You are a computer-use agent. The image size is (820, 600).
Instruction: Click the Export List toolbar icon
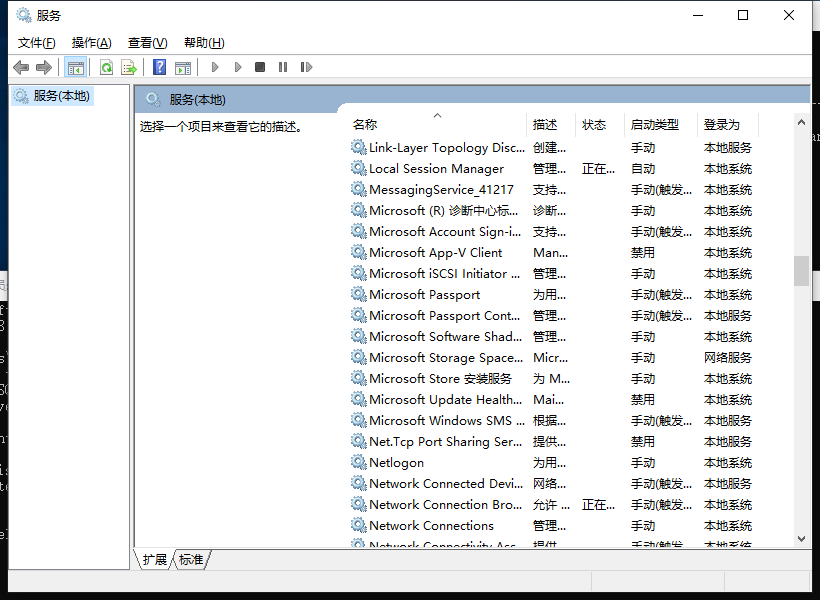point(129,67)
